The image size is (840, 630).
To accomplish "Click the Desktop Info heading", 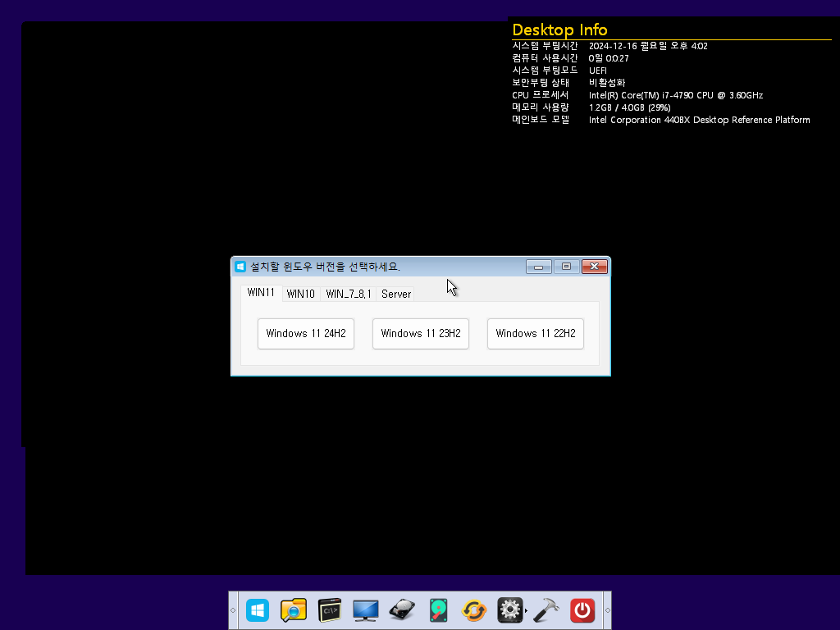I will click(x=559, y=30).
